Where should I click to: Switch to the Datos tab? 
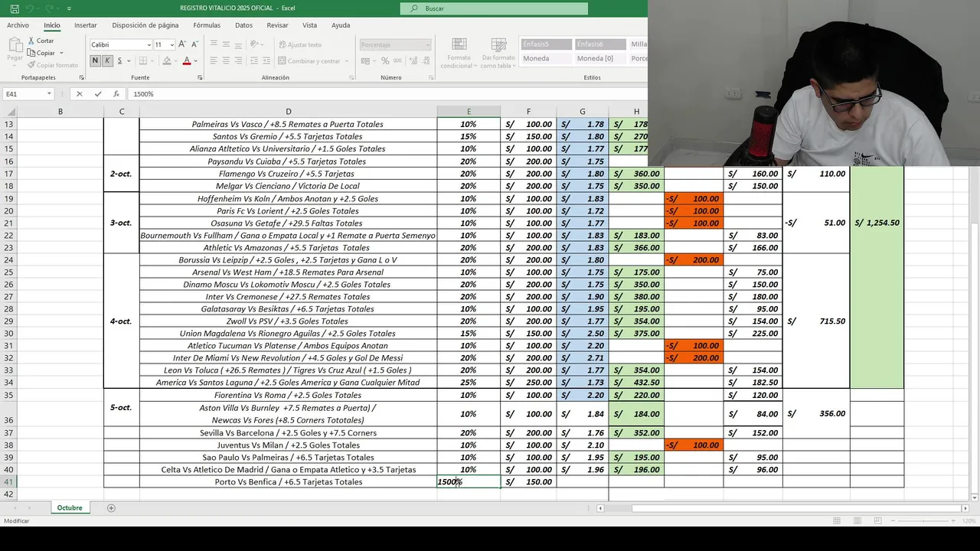(x=243, y=25)
